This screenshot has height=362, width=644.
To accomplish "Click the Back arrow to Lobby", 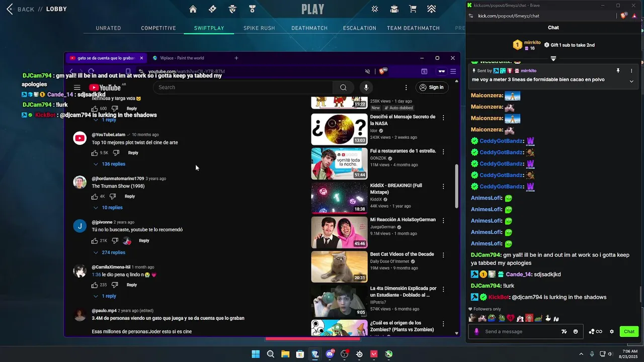I will [x=10, y=9].
